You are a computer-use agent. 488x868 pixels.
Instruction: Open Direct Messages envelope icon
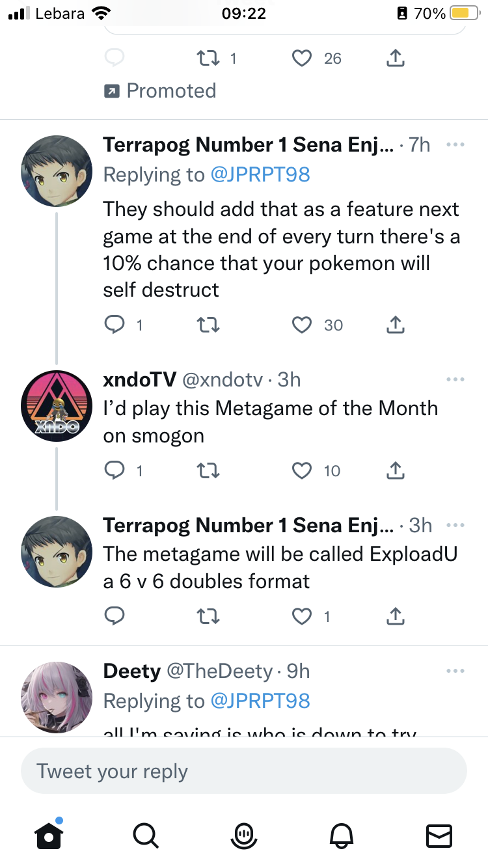coord(439,834)
